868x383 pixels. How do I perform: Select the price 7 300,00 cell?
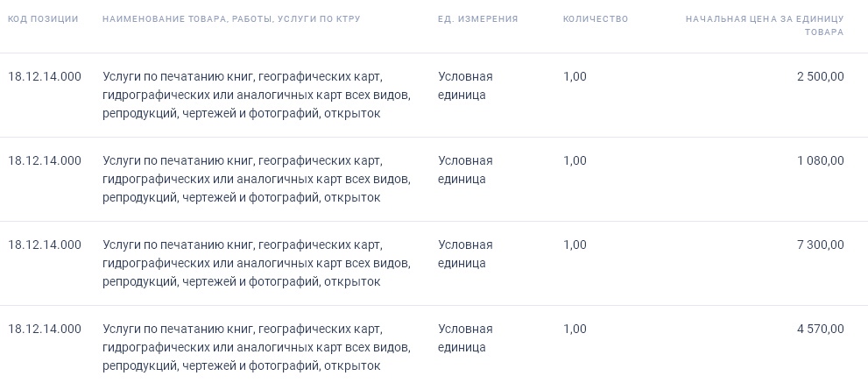820,245
